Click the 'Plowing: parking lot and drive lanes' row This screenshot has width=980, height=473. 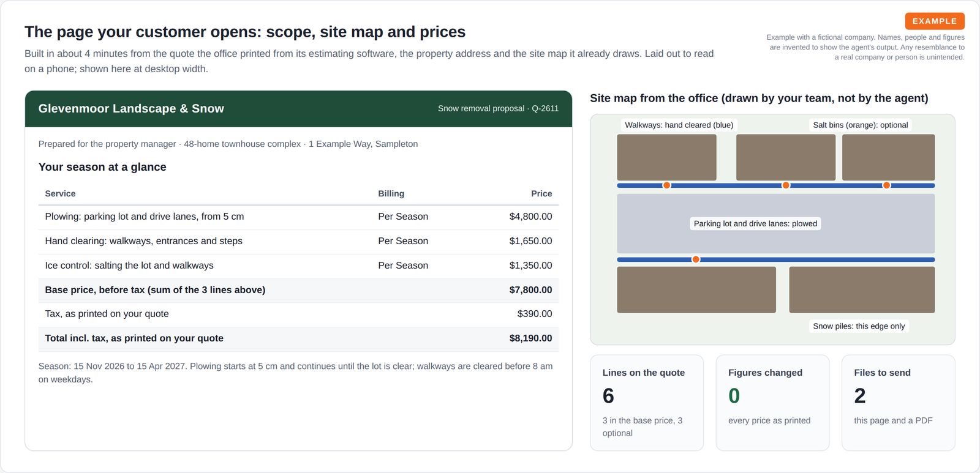point(298,217)
